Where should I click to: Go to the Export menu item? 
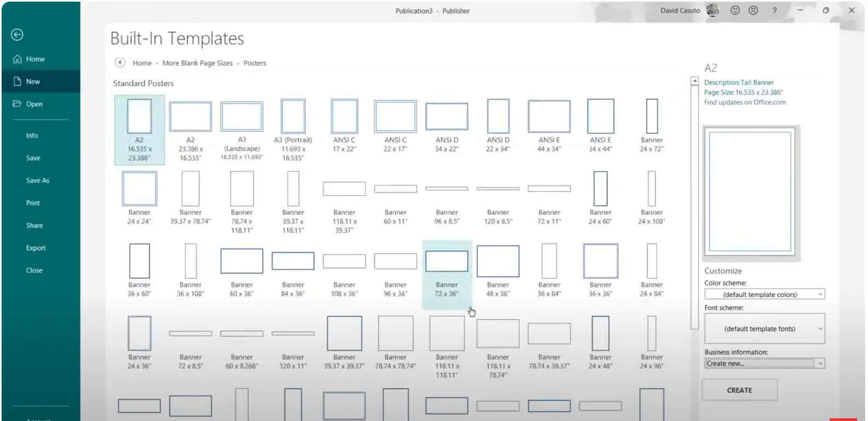coord(36,248)
